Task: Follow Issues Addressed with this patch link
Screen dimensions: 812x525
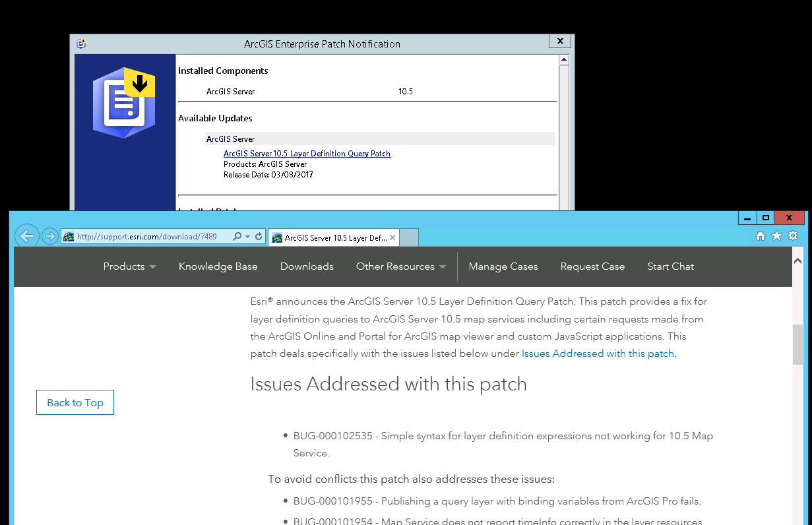Action: (x=598, y=354)
